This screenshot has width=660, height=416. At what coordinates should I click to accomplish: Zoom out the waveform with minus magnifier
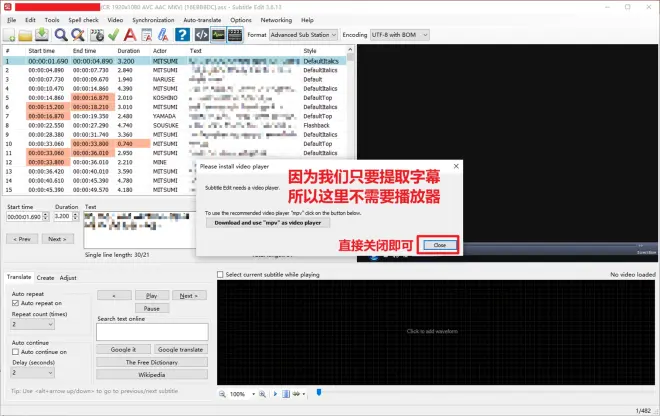pos(222,394)
